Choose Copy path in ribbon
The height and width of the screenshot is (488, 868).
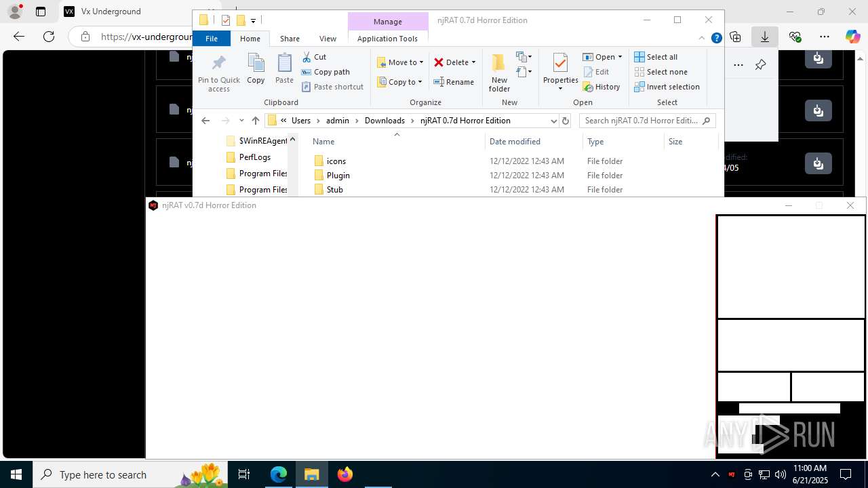[x=325, y=72]
